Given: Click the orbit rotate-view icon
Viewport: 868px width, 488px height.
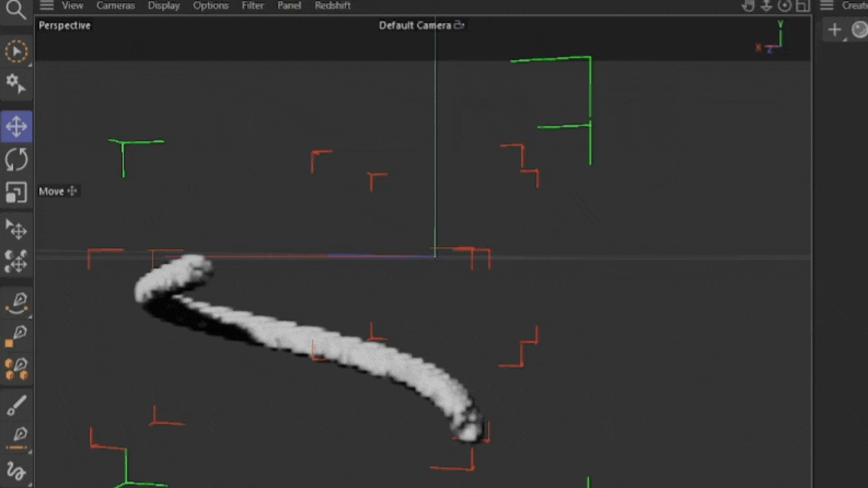Looking at the screenshot, I should [784, 5].
